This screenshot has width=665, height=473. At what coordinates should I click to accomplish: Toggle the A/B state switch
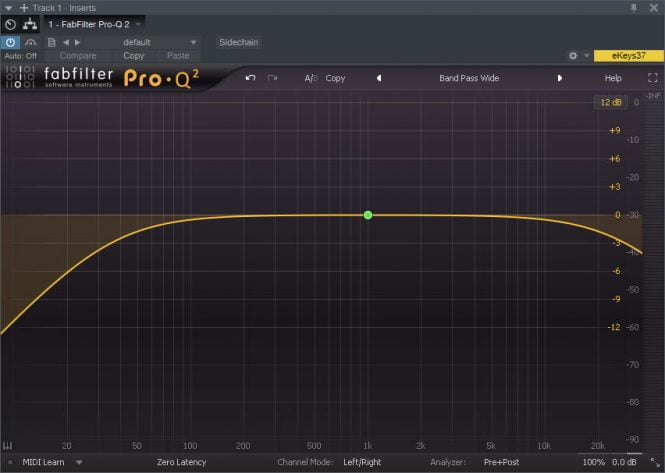point(311,78)
